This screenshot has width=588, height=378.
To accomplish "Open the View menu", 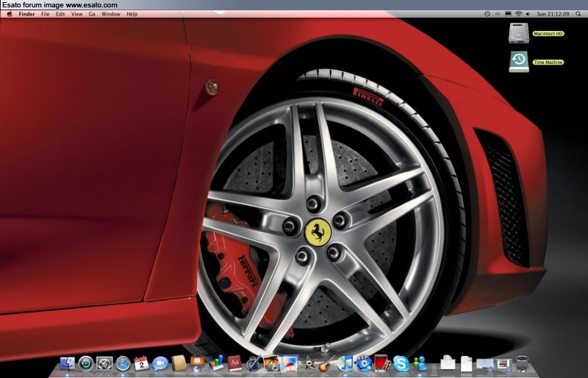I will click(x=77, y=14).
